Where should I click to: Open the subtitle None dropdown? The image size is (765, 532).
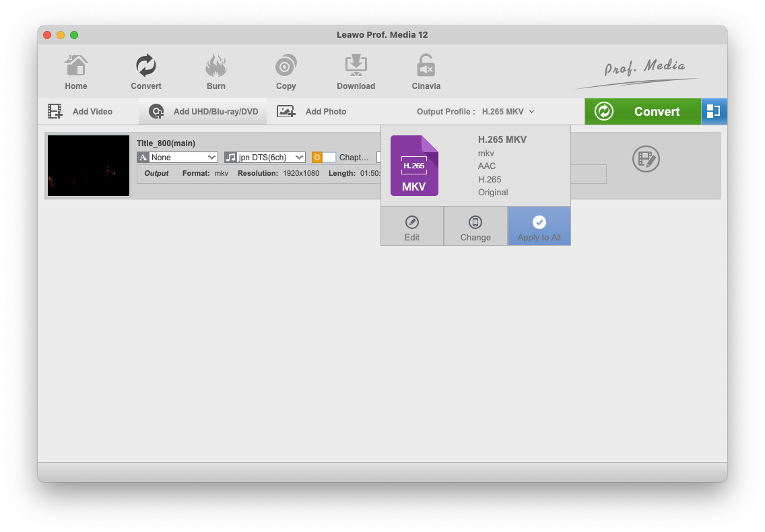[178, 158]
